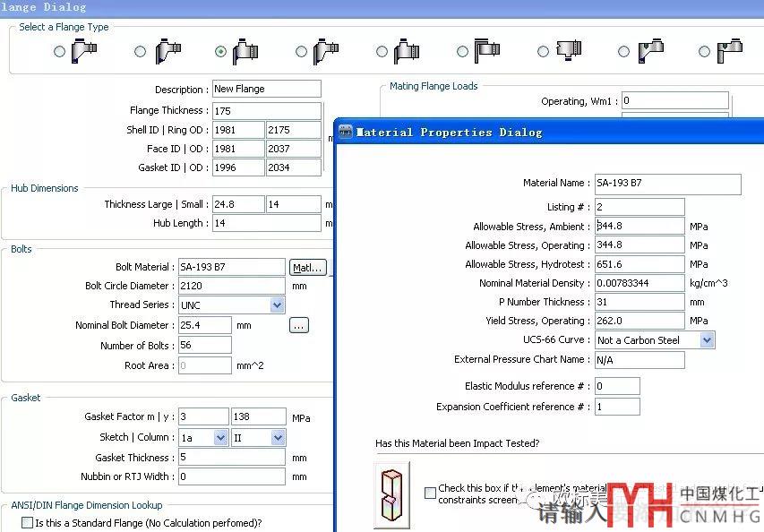Select the third flange type radio button
Viewport: 764px width, 532px height.
(220, 52)
